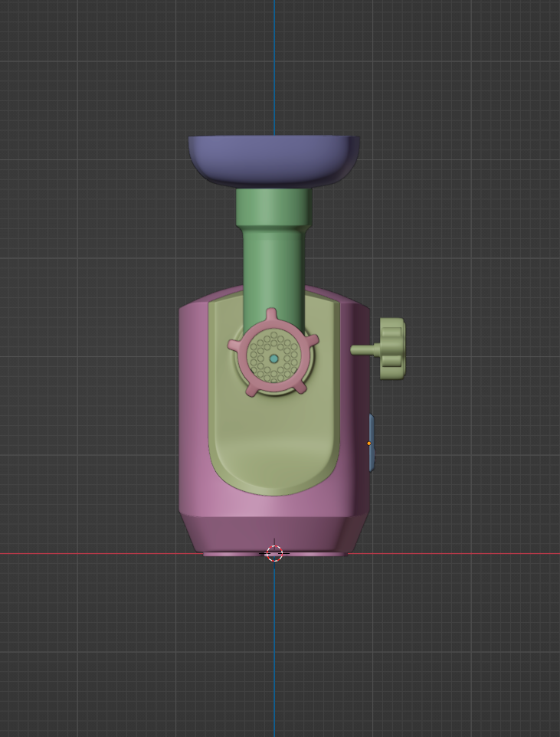Select the thin foot plate under the base
The image size is (560, 737).
tap(230, 553)
